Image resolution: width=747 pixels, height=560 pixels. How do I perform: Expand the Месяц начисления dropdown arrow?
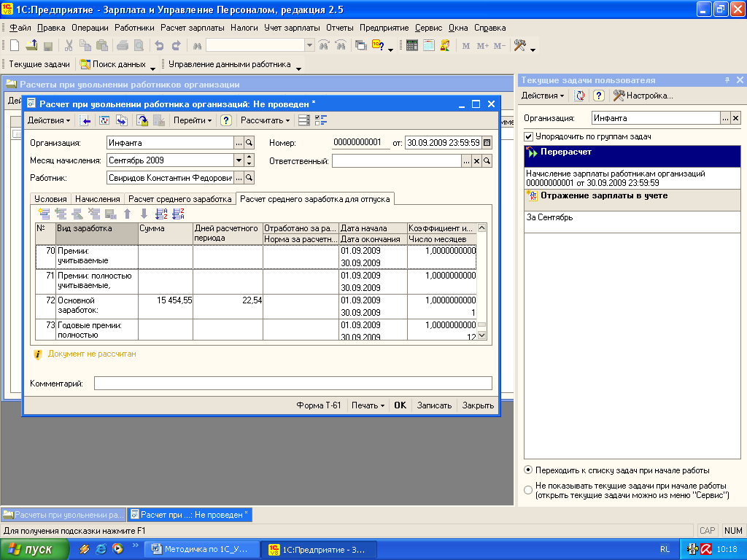coord(239,160)
